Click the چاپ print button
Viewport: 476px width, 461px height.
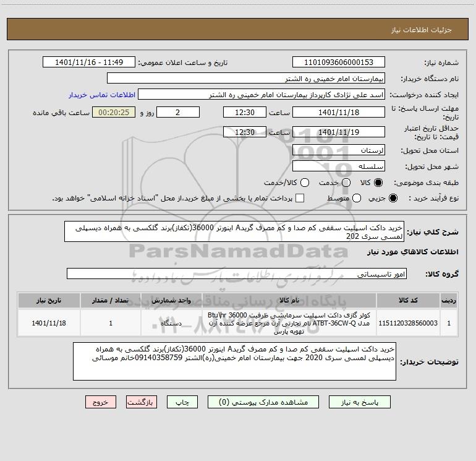[x=182, y=402]
